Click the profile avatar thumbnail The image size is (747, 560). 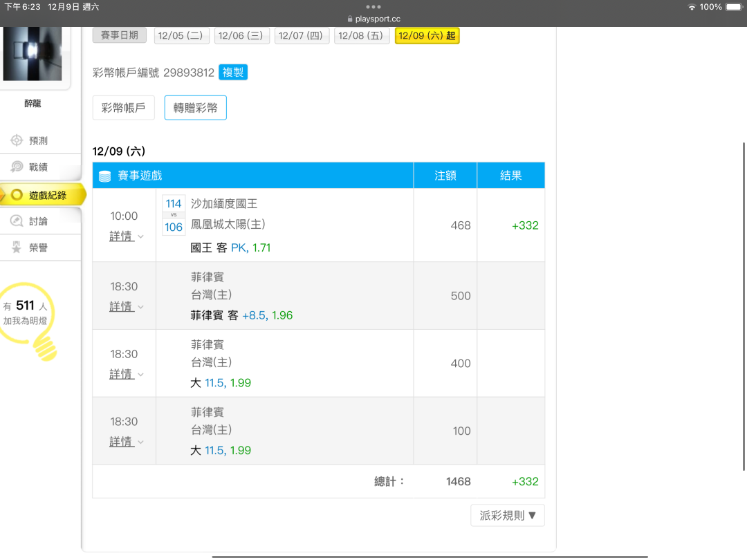(x=33, y=53)
